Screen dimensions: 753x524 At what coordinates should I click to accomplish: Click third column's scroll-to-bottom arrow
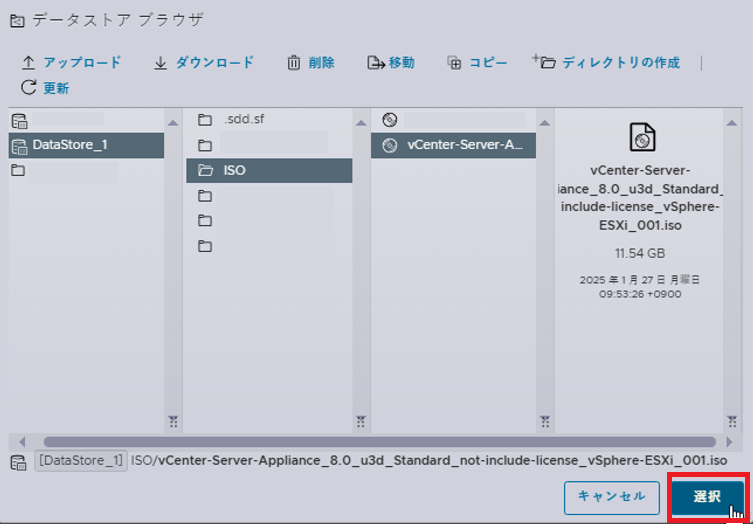[545, 422]
